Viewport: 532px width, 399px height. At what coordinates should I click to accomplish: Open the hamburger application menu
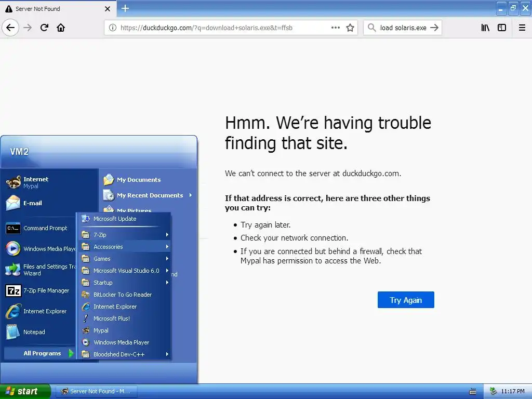[522, 28]
